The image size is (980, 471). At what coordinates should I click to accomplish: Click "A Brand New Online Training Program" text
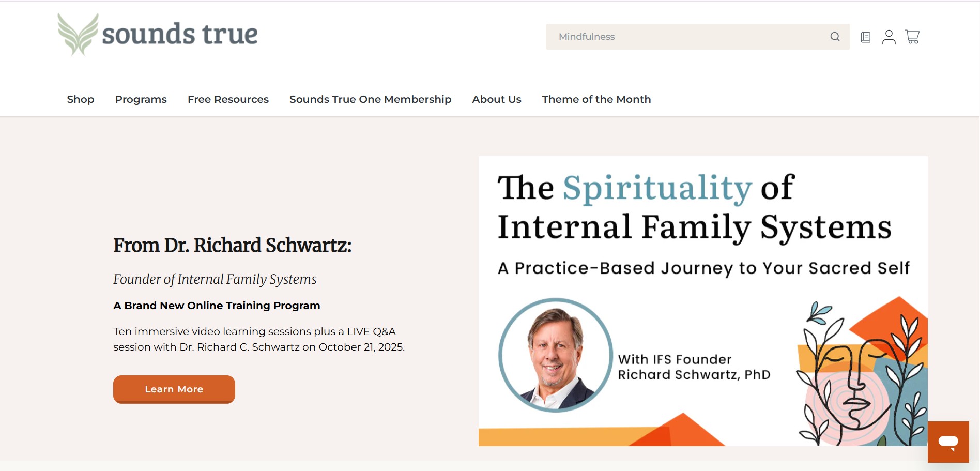pos(217,306)
